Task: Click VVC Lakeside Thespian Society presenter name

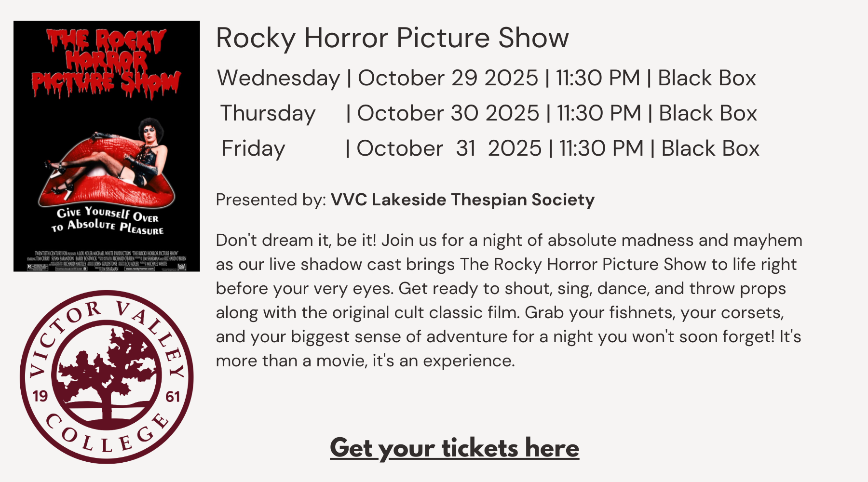Action: [x=462, y=200]
